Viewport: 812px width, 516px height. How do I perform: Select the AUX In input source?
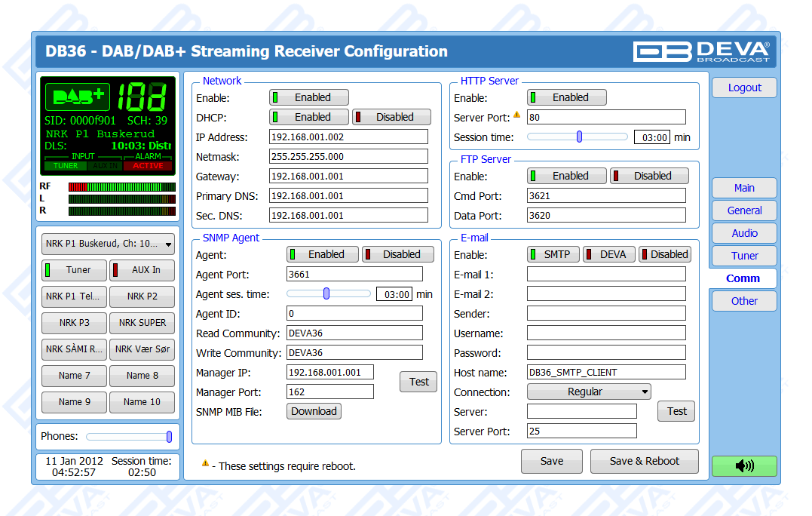(142, 270)
